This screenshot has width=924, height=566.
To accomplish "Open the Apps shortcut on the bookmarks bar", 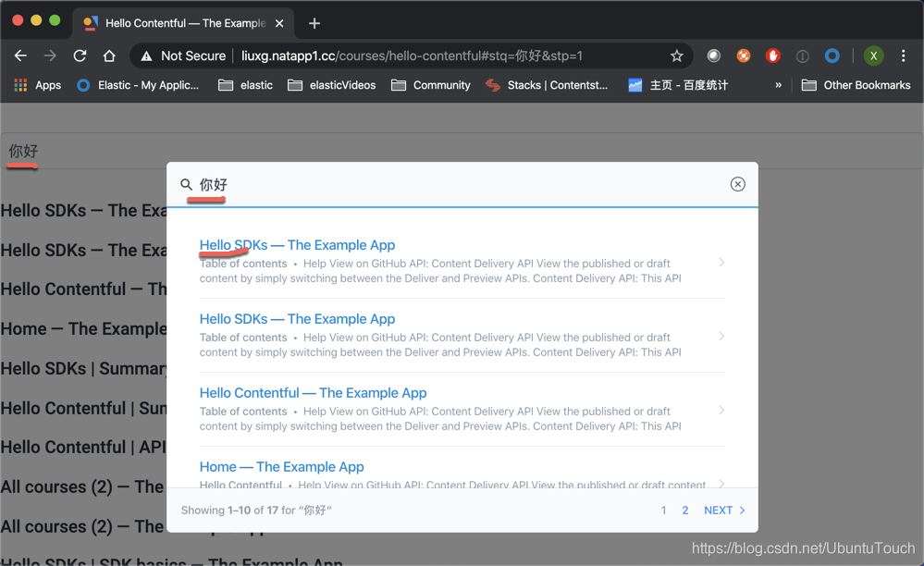I will pos(37,85).
